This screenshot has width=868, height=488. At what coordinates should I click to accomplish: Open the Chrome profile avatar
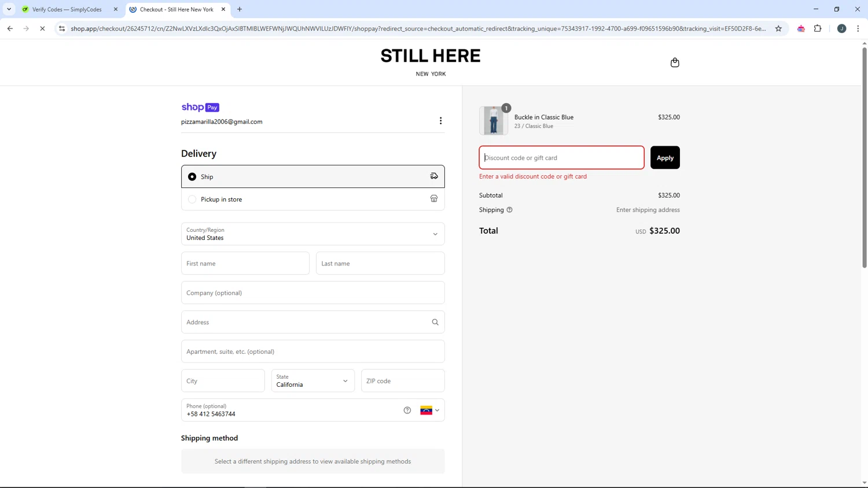point(842,28)
